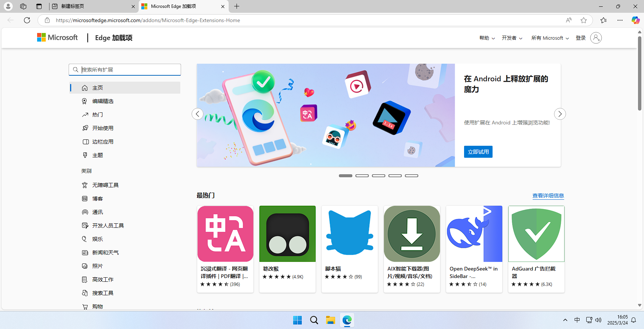644x329 pixels.
Task: Click the 登录 sign-in link
Action: tap(581, 38)
